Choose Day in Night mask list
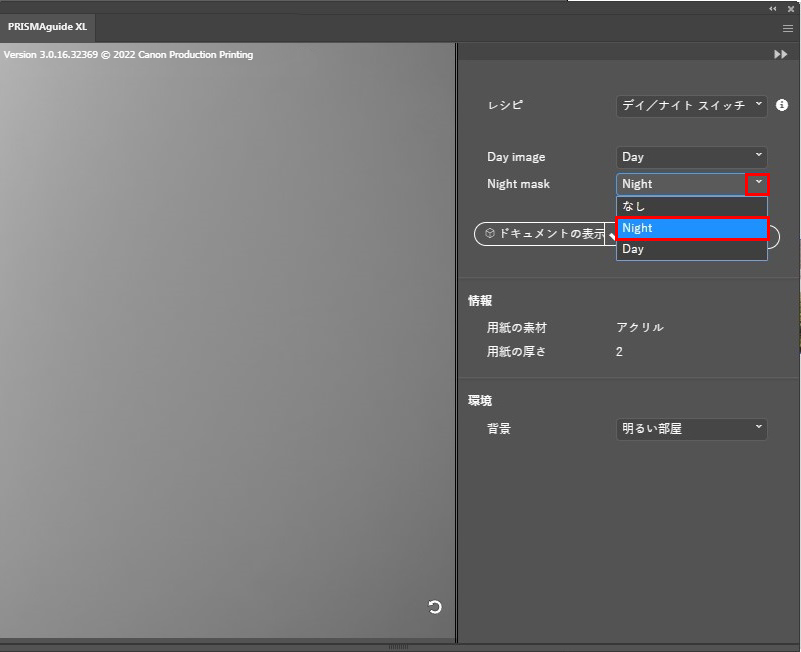801x652 pixels. click(692, 249)
